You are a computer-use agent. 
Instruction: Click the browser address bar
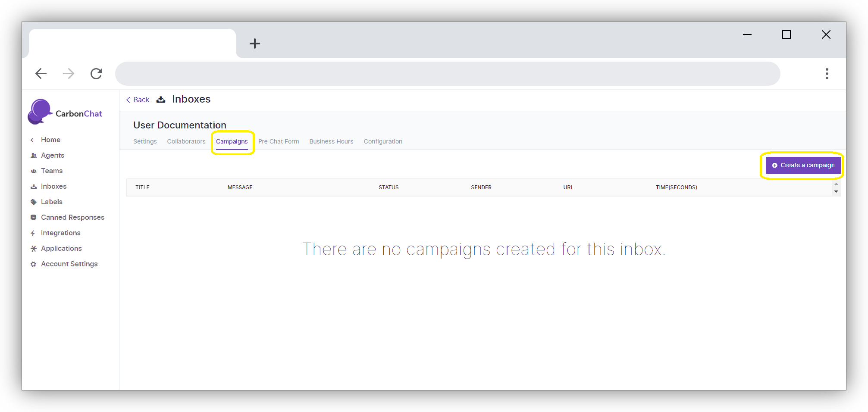[447, 74]
